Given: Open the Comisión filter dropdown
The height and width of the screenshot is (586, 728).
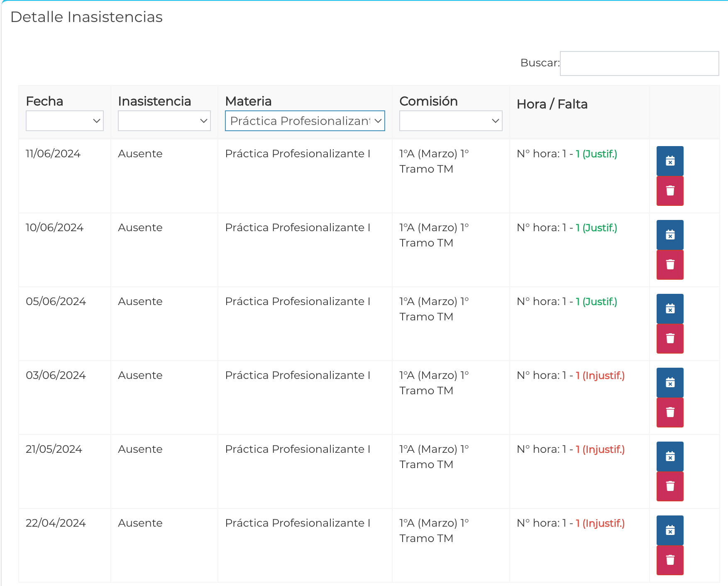Looking at the screenshot, I should tap(450, 121).
